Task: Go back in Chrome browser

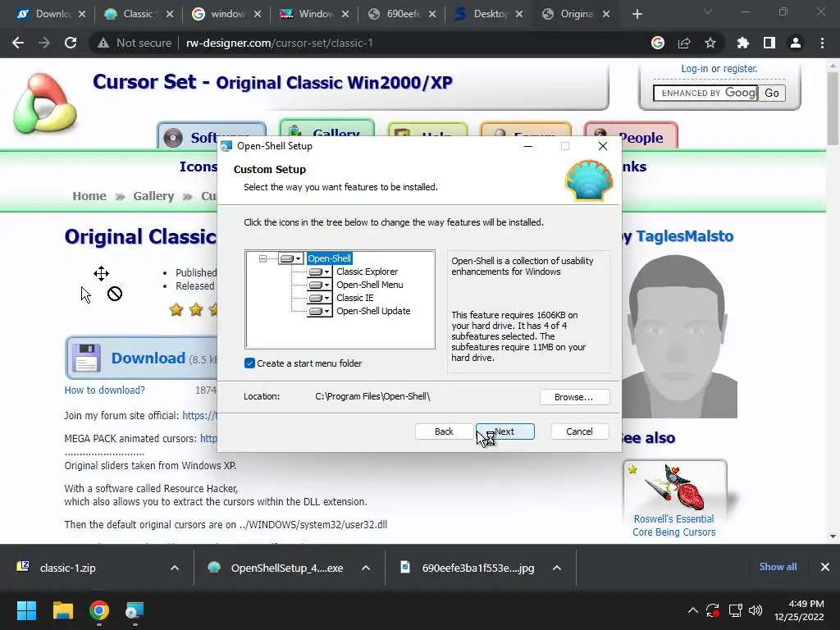Action: coord(18,43)
